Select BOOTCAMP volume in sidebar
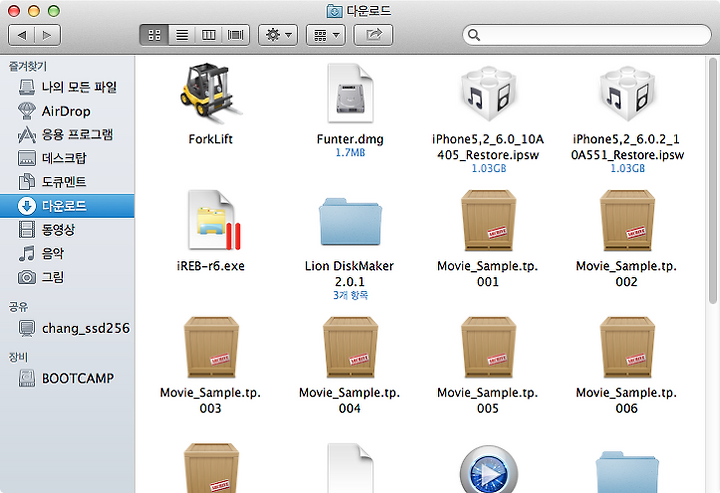This screenshot has width=720, height=493. [x=67, y=378]
